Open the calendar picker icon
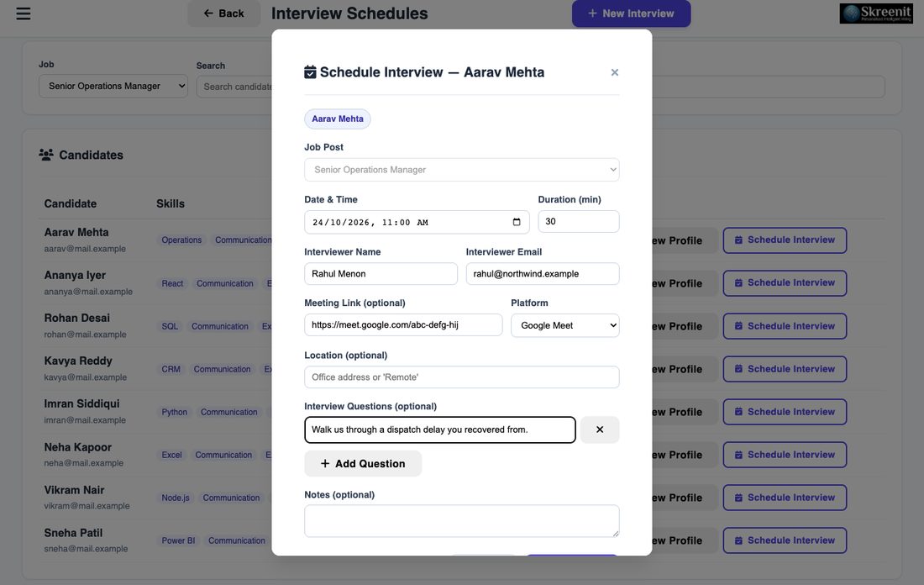Image resolution: width=924 pixels, height=585 pixels. pyautogui.click(x=517, y=223)
